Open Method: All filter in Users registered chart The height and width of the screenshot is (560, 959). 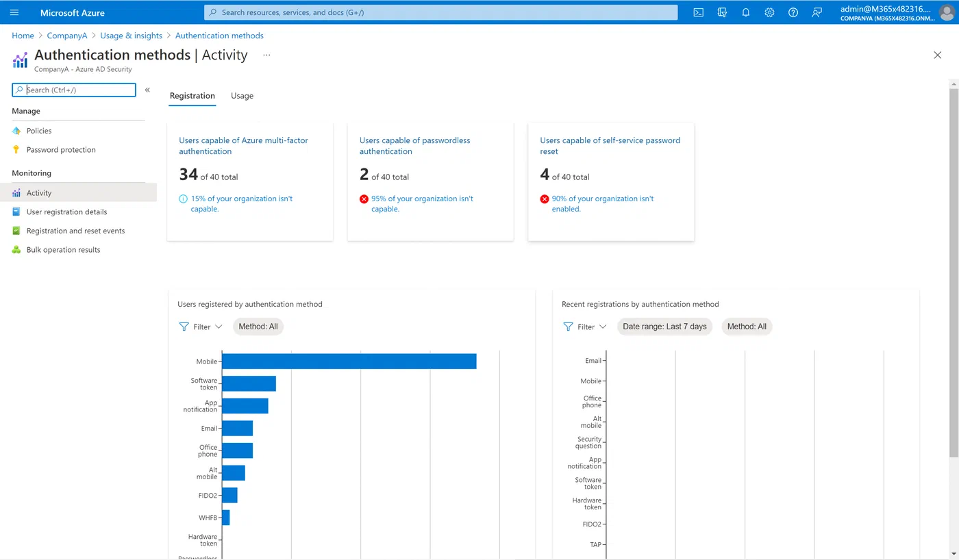point(258,327)
